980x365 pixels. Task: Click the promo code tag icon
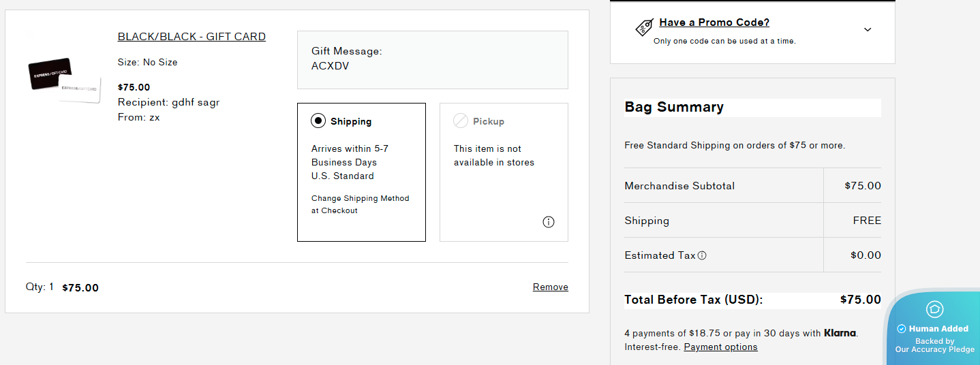644,27
